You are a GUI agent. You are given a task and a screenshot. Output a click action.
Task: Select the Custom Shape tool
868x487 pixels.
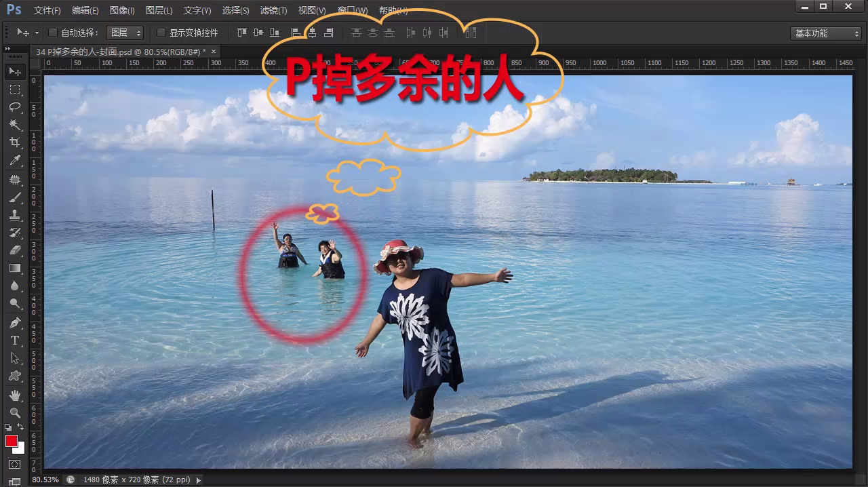[15, 376]
